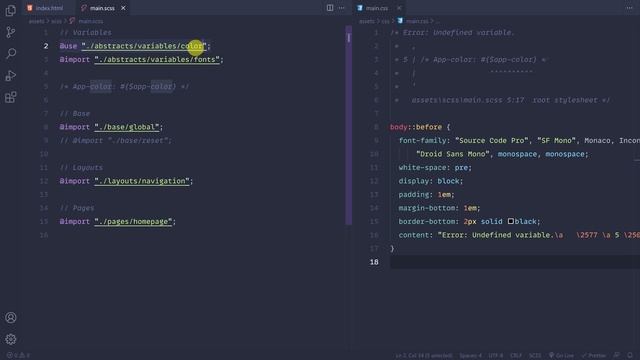
Task: Click the '// Base' comment
Action: [75, 113]
